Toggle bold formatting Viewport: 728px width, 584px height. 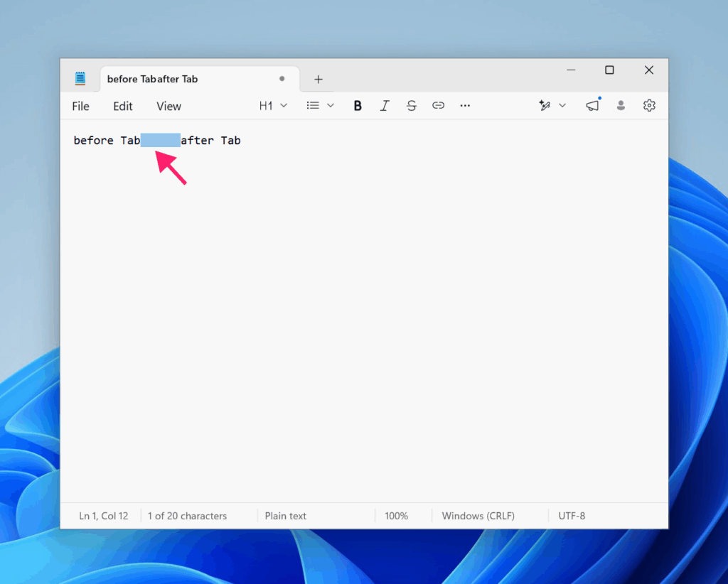358,106
